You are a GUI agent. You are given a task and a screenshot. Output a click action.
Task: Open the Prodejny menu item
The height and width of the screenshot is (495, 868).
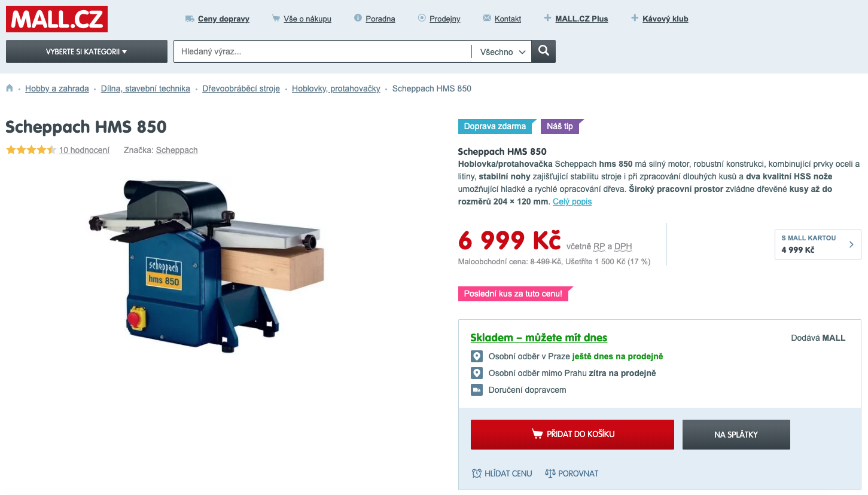click(x=444, y=19)
